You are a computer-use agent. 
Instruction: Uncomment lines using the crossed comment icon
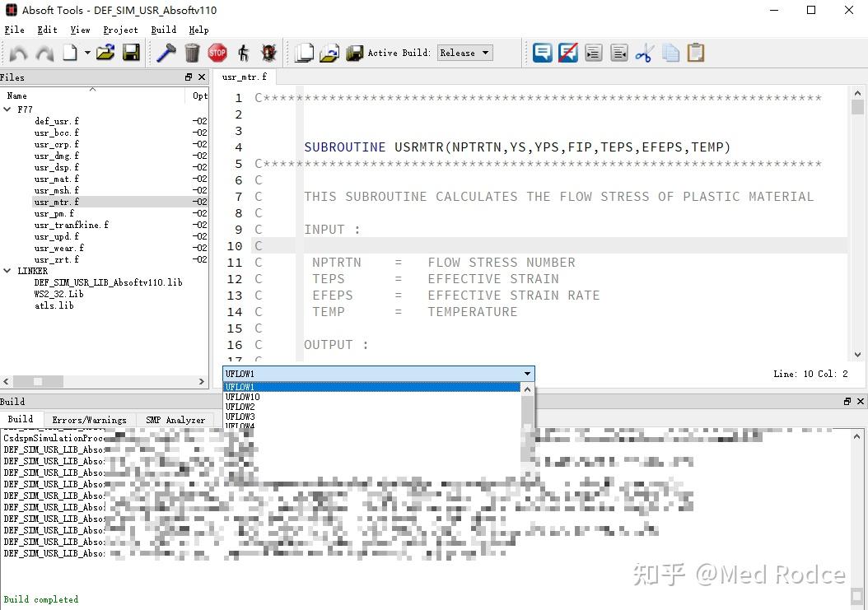568,53
